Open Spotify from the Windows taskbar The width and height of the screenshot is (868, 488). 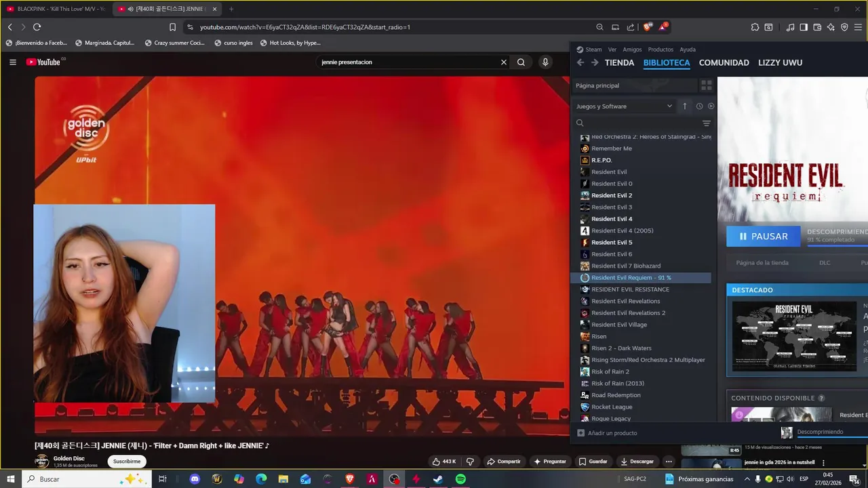(460, 479)
